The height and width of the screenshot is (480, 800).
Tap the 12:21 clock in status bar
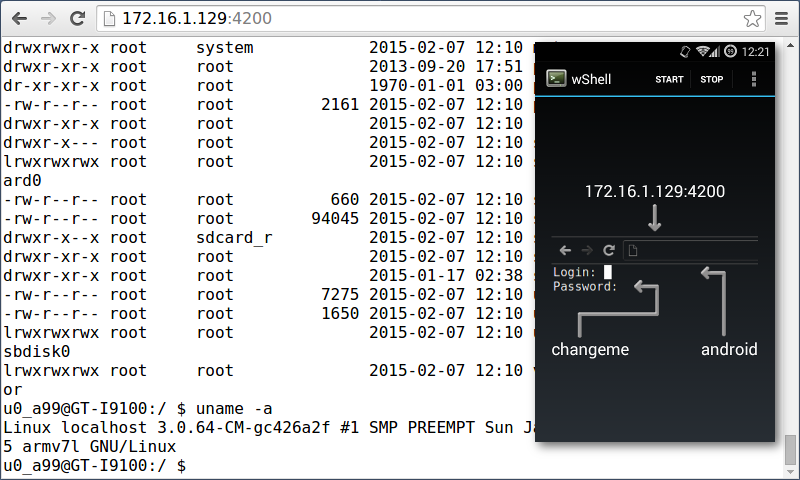pyautogui.click(x=755, y=52)
